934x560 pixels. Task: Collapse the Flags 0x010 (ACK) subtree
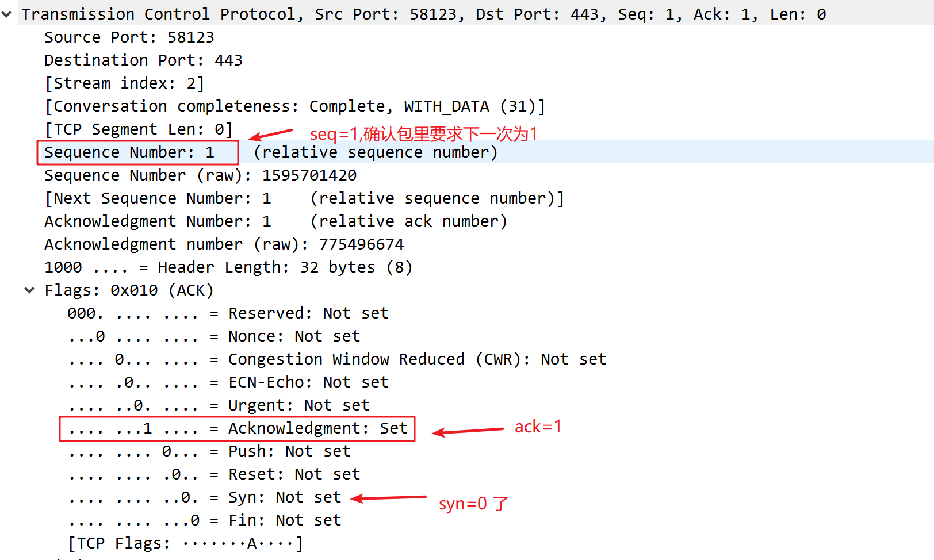point(29,290)
